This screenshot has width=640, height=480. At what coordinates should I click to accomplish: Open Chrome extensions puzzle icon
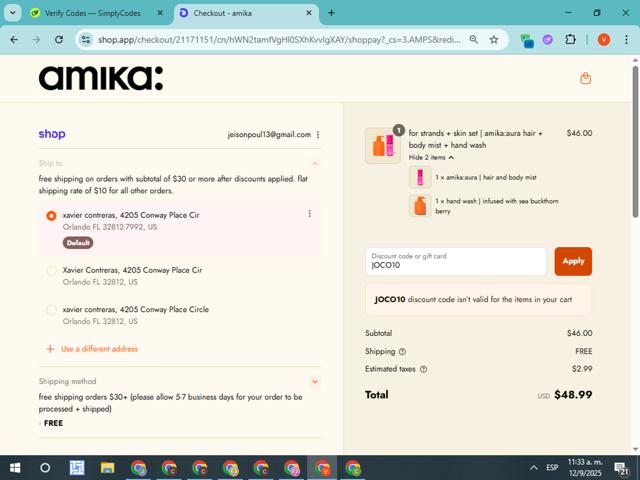(x=570, y=40)
